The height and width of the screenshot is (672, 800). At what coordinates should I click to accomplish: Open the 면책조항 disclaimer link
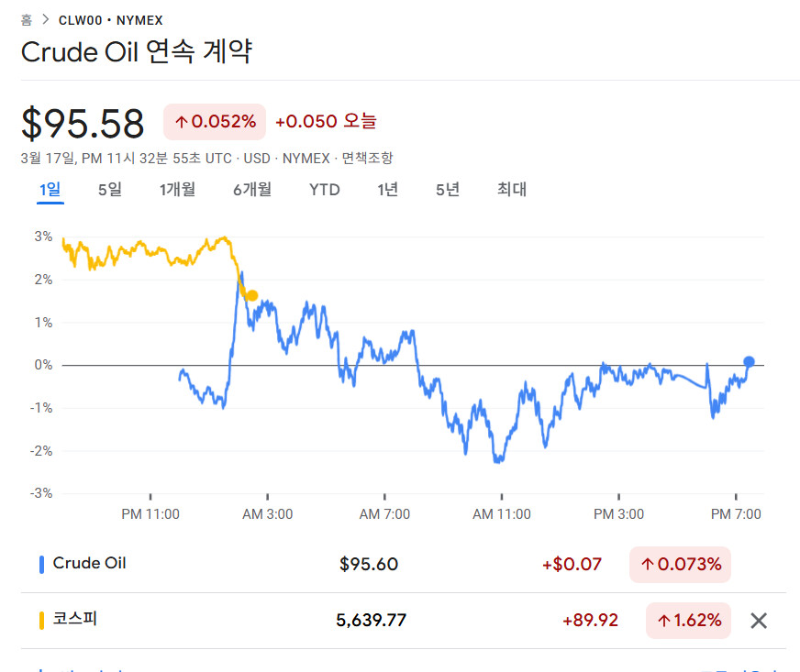pyautogui.click(x=368, y=159)
